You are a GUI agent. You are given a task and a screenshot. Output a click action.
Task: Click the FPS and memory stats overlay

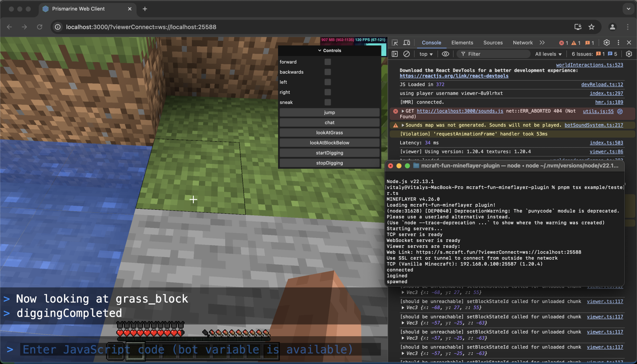coord(353,40)
